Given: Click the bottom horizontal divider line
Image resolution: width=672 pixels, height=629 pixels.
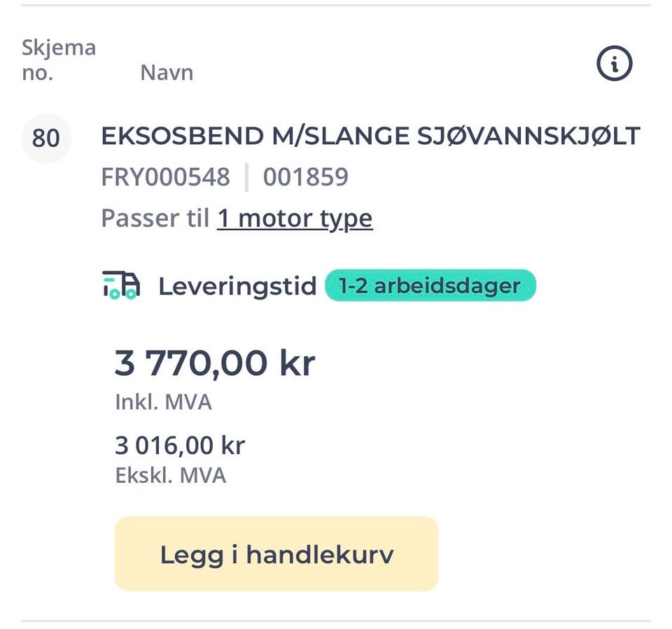Looking at the screenshot, I should point(336,620).
